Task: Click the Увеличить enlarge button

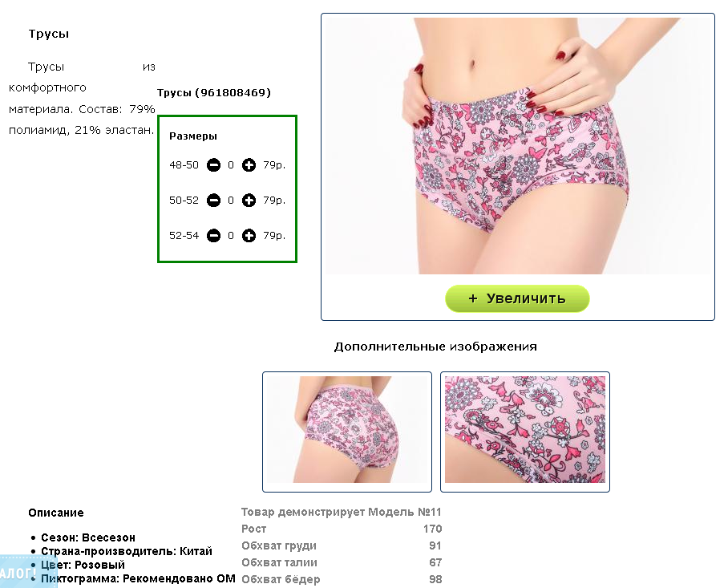Action: click(517, 298)
